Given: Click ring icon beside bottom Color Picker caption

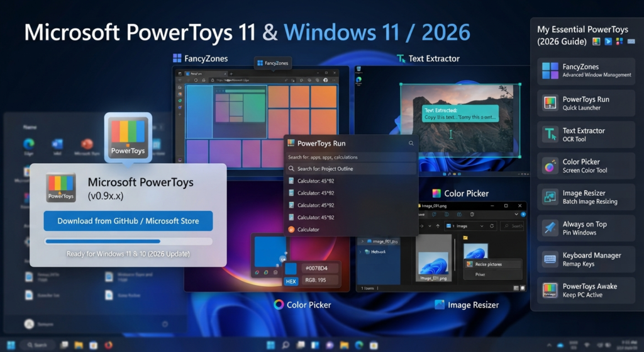Looking at the screenshot, I should click(x=279, y=304).
